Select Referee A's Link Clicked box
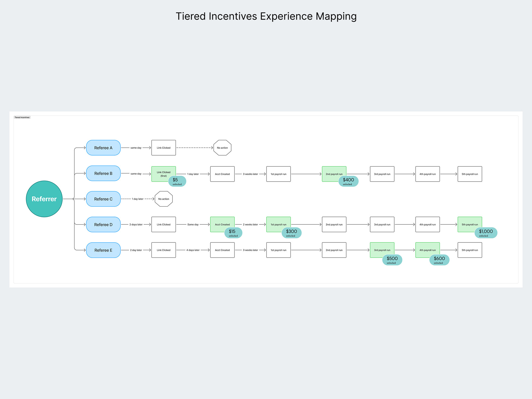 click(x=163, y=148)
